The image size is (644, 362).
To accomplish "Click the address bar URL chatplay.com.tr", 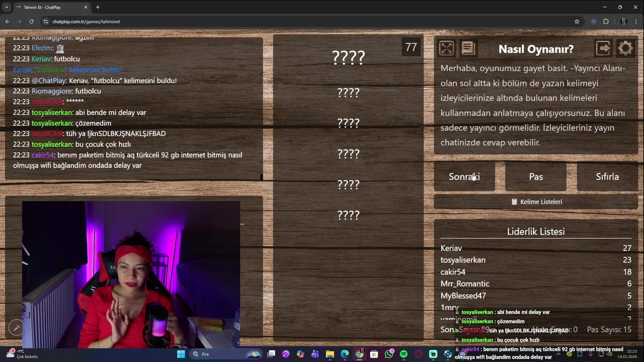I will coord(86,22).
